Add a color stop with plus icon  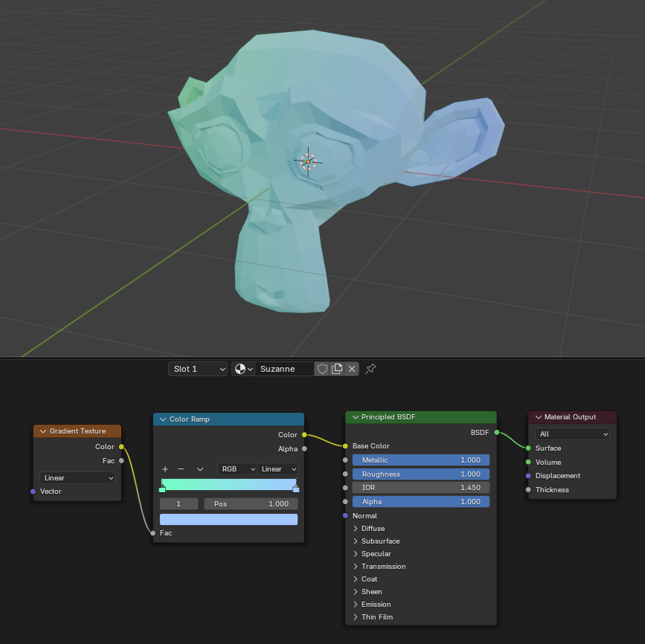coord(165,469)
